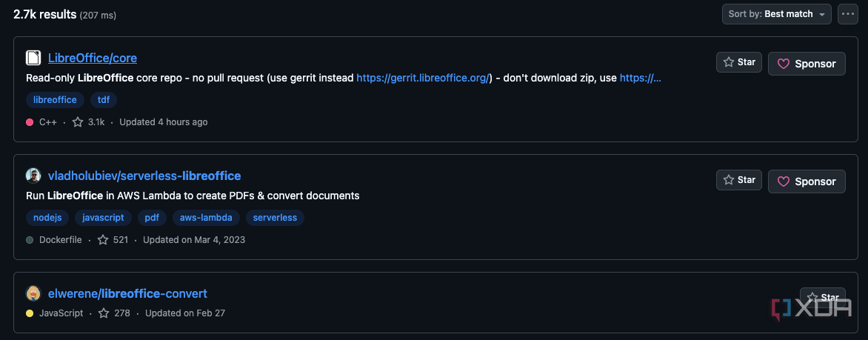This screenshot has width=868, height=340.
Task: Open the LibreOffice/core repository link
Action: (93, 58)
